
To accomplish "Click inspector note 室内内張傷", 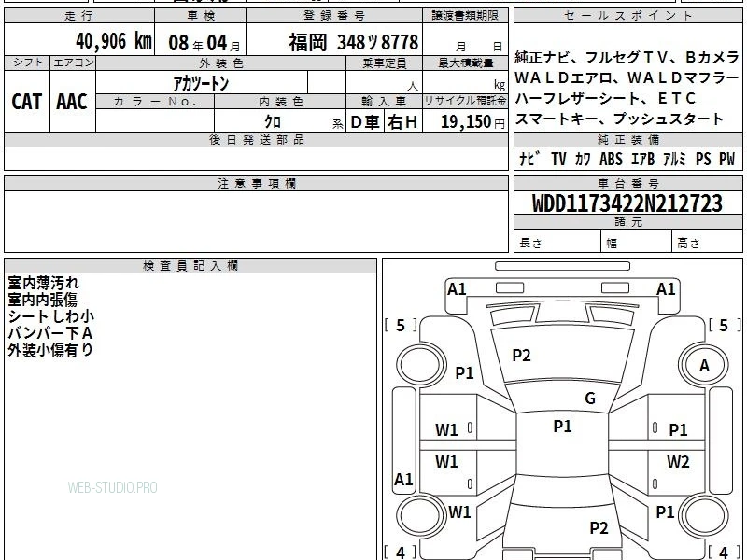I will (42, 300).
